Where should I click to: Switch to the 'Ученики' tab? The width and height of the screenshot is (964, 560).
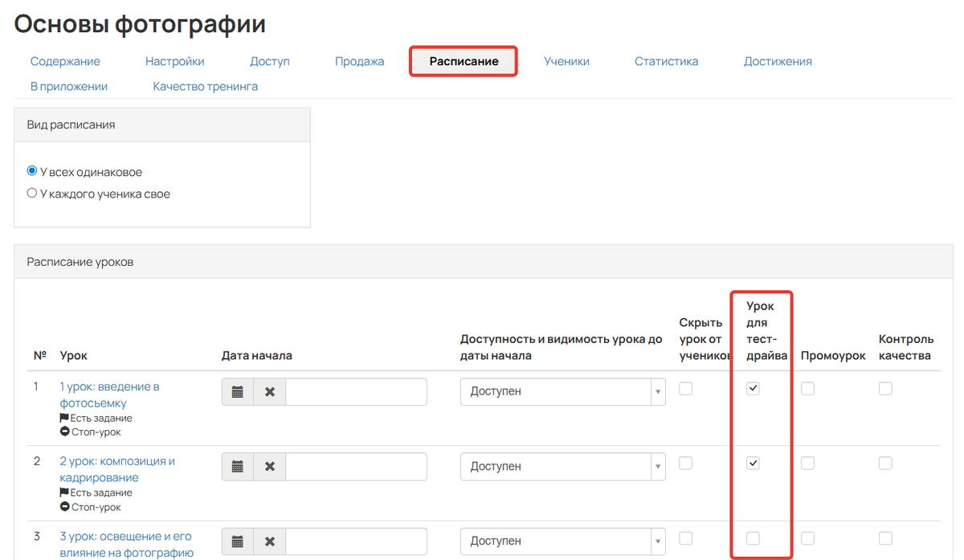pyautogui.click(x=566, y=60)
